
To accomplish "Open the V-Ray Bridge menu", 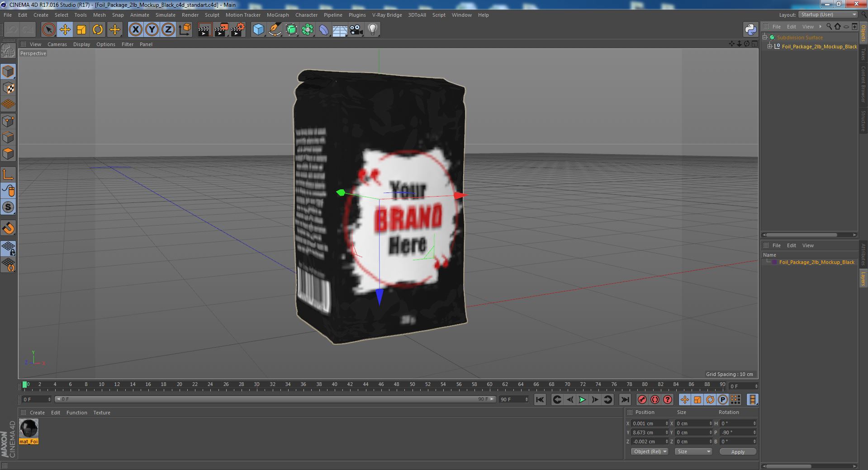I will 387,15.
